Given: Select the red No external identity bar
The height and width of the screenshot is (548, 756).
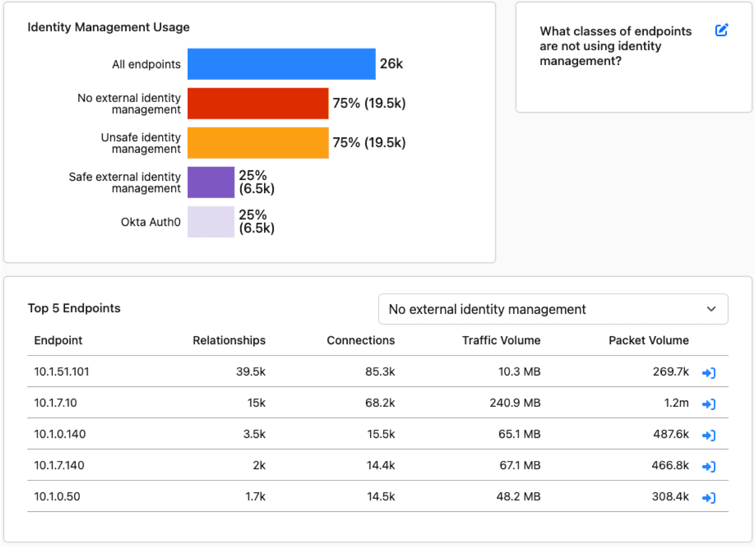Looking at the screenshot, I should 258,103.
